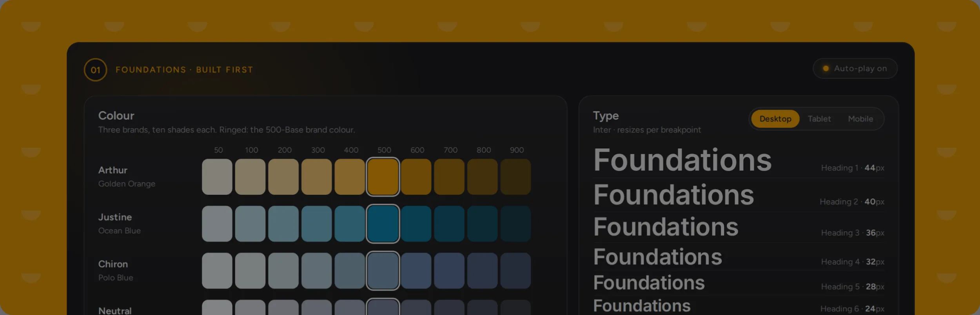Switch to the Mobile breakpoint tab
Screen dimensions: 980x315
(x=860, y=119)
